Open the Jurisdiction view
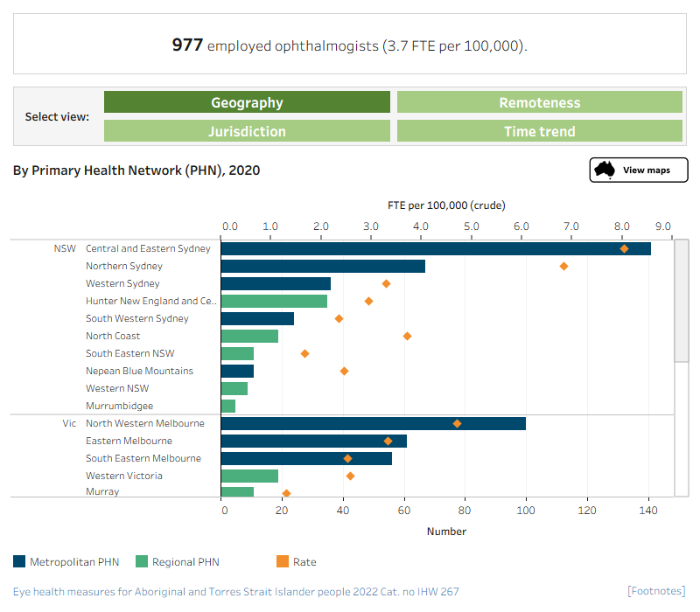The width and height of the screenshot is (700, 612). tap(247, 130)
